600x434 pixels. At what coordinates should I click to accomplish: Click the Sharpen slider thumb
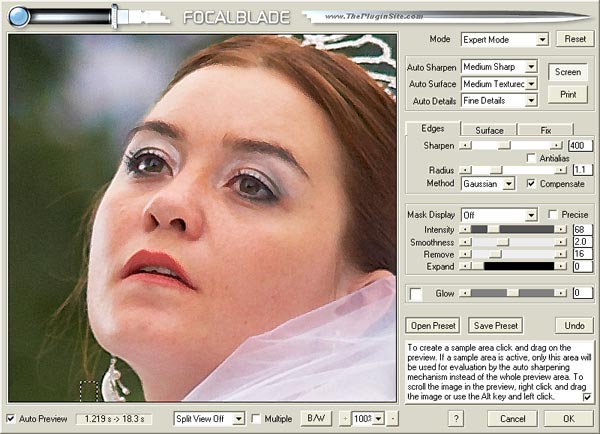(x=504, y=145)
